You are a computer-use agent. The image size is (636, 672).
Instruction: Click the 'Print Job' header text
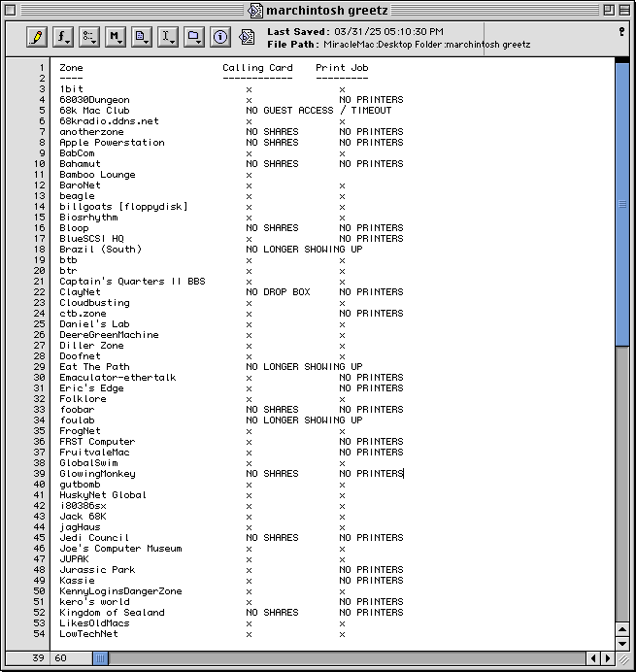(342, 68)
